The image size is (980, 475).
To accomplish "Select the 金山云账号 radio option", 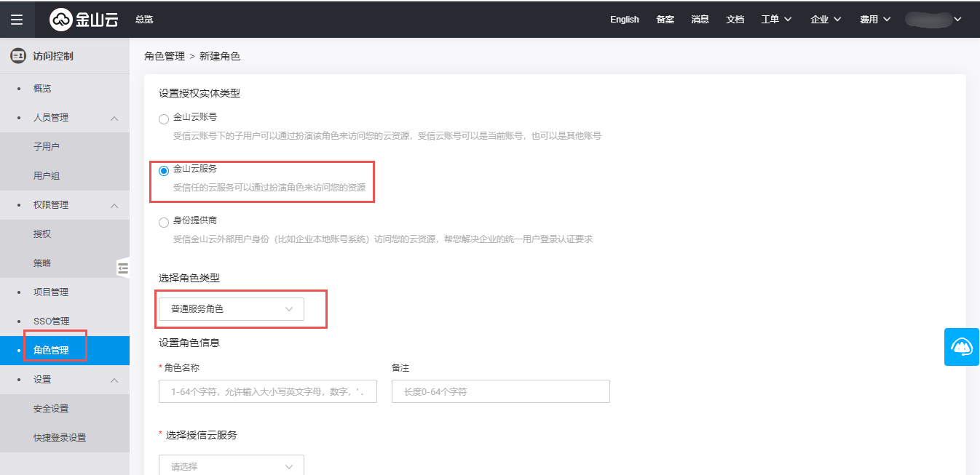I will pos(164,119).
